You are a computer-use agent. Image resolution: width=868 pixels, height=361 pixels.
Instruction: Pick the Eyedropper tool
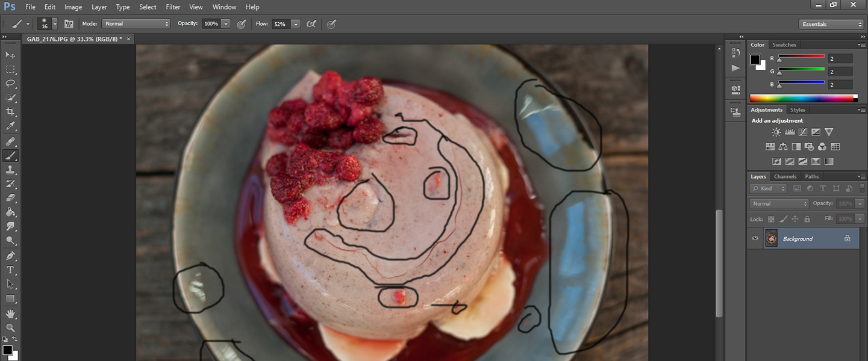[10, 126]
